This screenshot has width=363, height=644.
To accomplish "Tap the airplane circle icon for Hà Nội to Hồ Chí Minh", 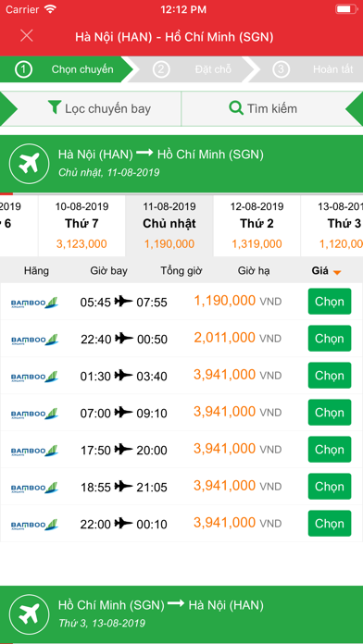I will point(30,163).
